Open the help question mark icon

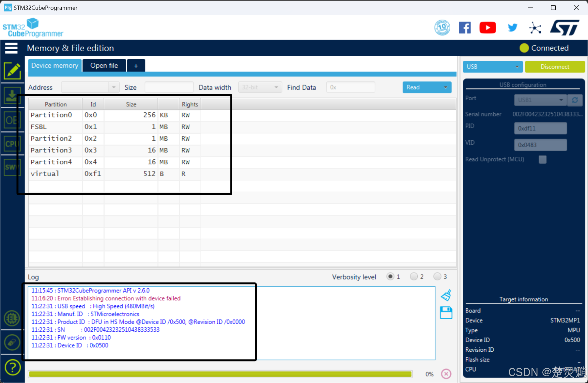[x=12, y=368]
